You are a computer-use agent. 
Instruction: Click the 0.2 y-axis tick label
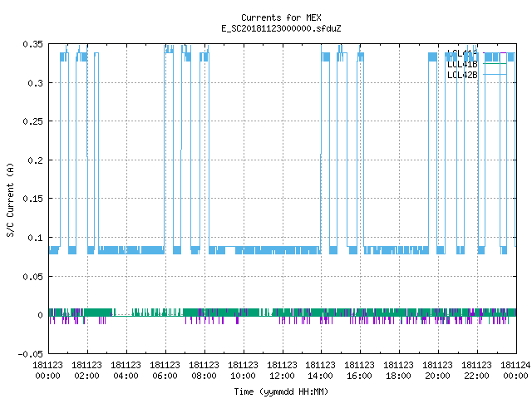[35, 160]
